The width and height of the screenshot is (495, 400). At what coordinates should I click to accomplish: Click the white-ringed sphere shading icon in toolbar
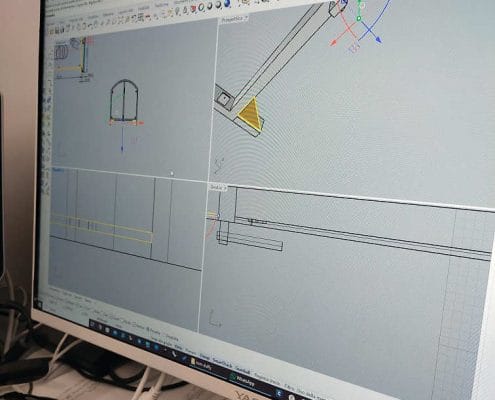coord(202,7)
